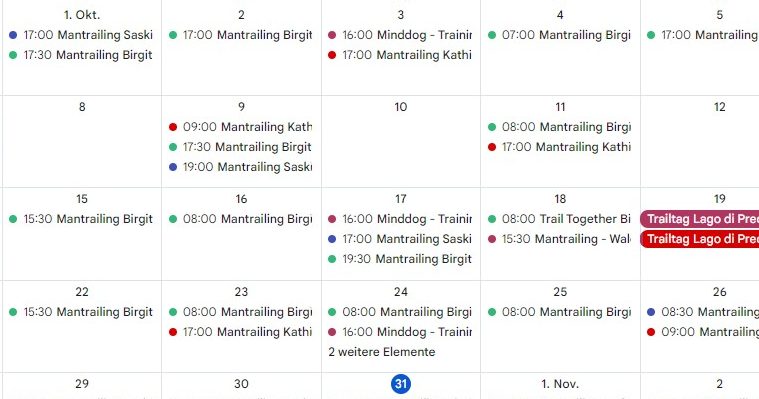Open the 07:00 Mantrailing Birgit event on day 4
The image size is (759, 399).
[560, 35]
